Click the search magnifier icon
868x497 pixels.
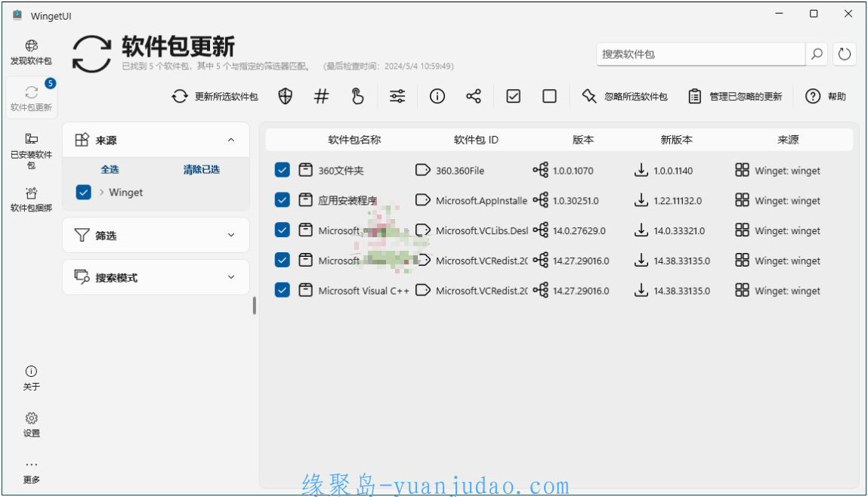817,54
